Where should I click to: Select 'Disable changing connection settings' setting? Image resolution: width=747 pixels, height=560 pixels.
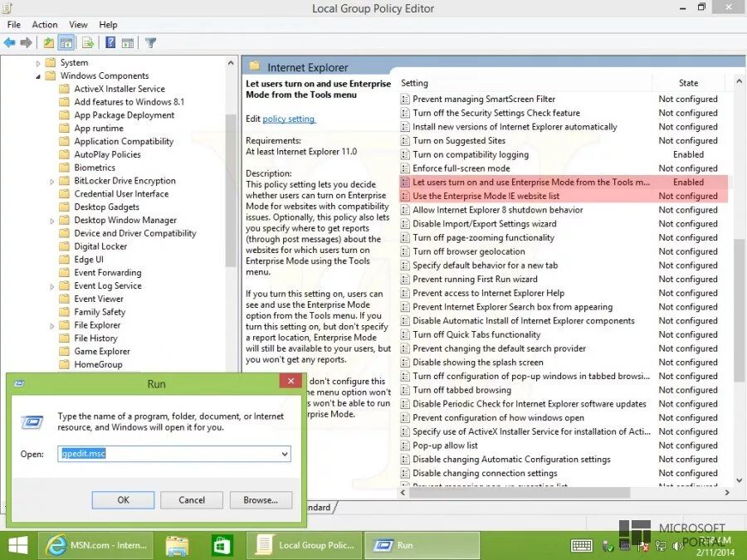click(x=485, y=474)
